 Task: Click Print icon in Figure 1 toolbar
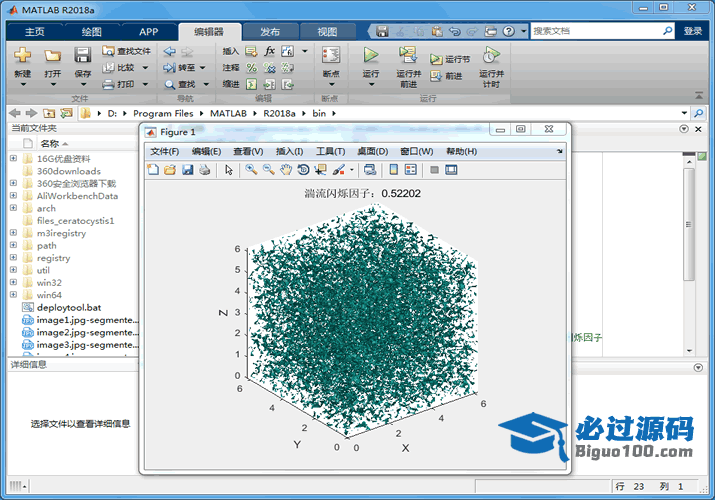coord(205,170)
